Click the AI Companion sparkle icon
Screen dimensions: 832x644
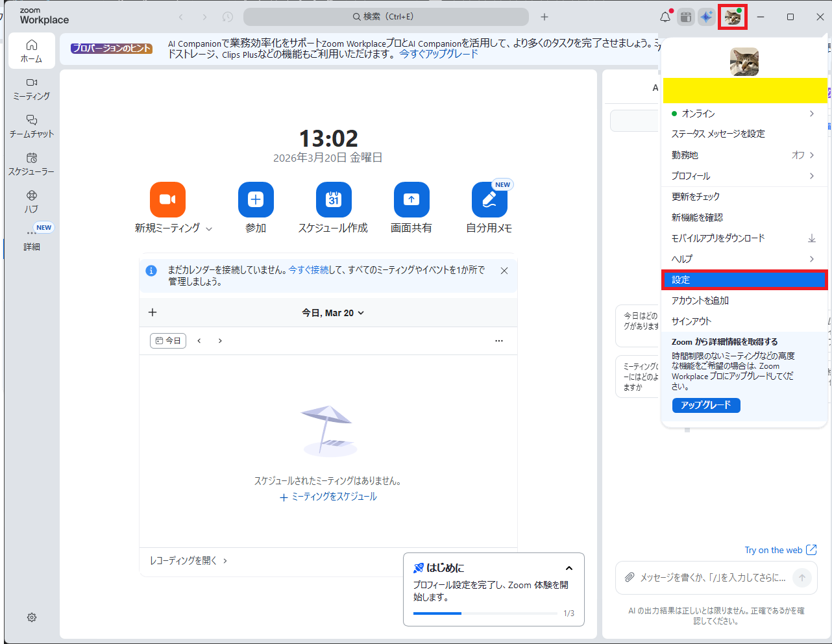pos(706,17)
